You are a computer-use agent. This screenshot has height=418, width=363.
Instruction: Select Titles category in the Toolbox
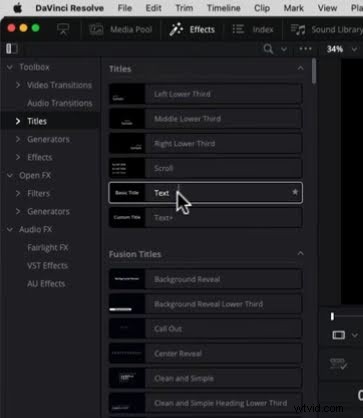click(x=37, y=121)
